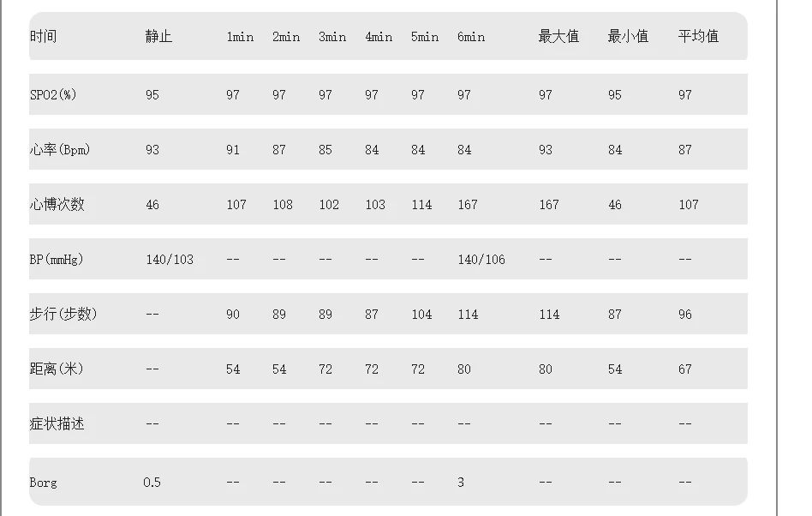Select the Borg row label
The height and width of the screenshot is (516, 812).
coord(43,482)
